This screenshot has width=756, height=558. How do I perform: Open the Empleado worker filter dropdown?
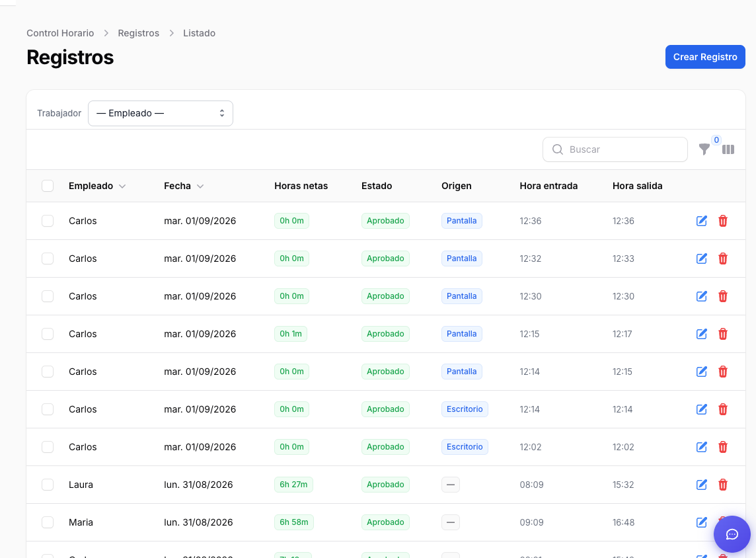(x=161, y=113)
